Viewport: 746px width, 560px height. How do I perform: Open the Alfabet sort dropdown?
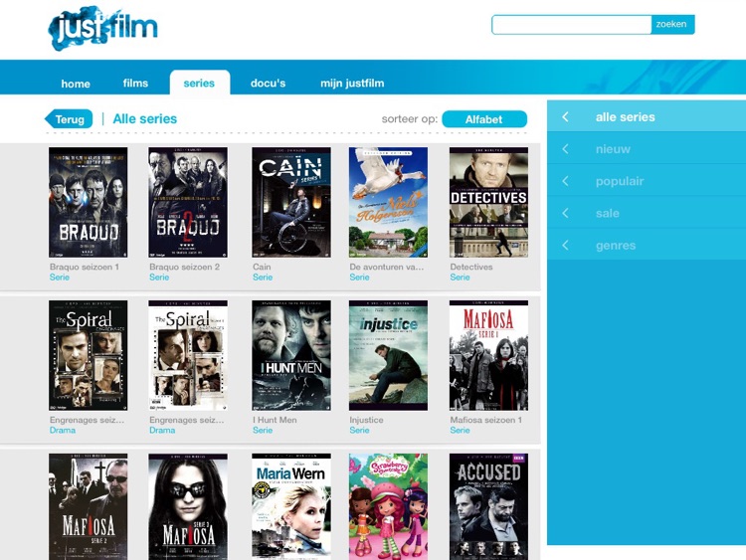(x=483, y=119)
